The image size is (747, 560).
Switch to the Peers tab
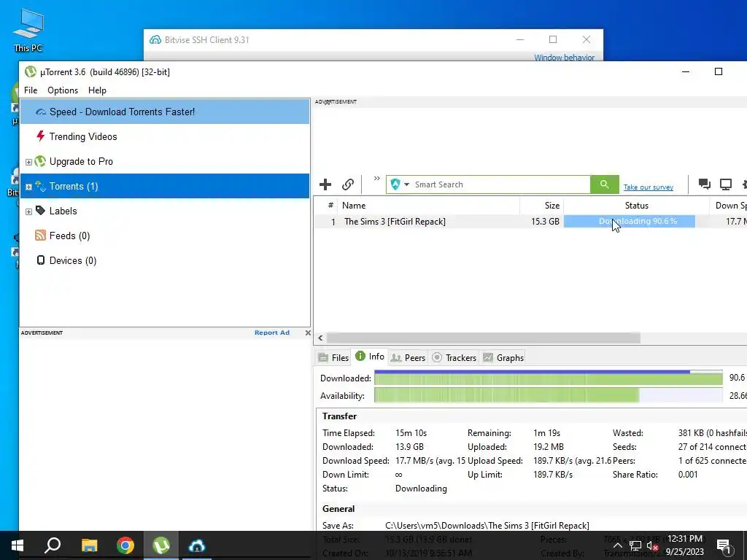pos(408,357)
